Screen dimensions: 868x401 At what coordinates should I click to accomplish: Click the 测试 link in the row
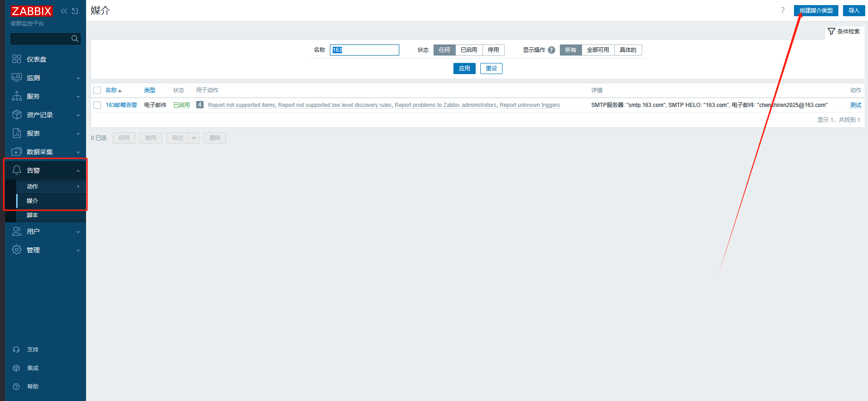point(856,105)
